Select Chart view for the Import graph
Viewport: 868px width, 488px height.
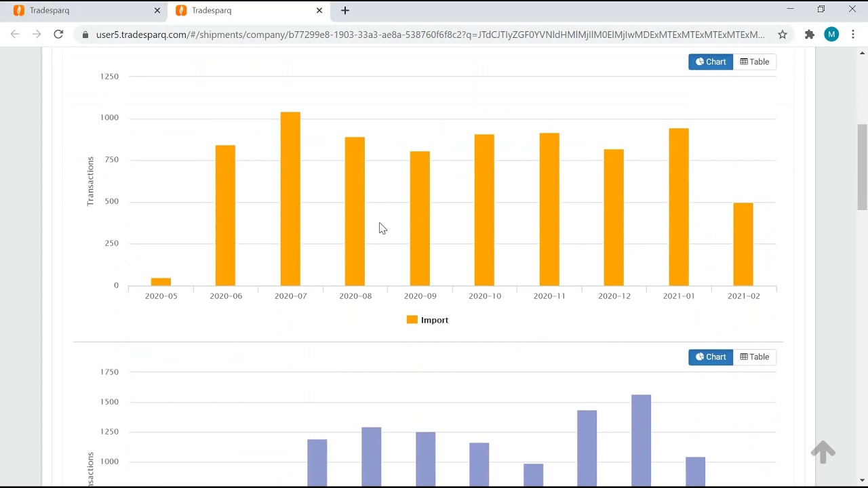711,62
